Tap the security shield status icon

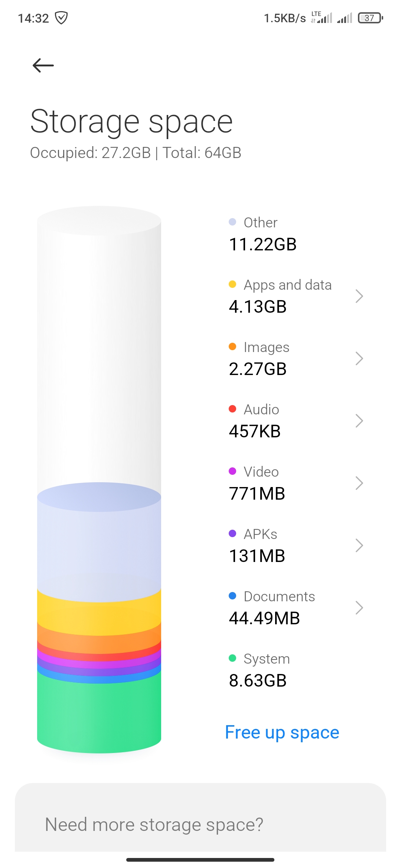pyautogui.click(x=61, y=18)
